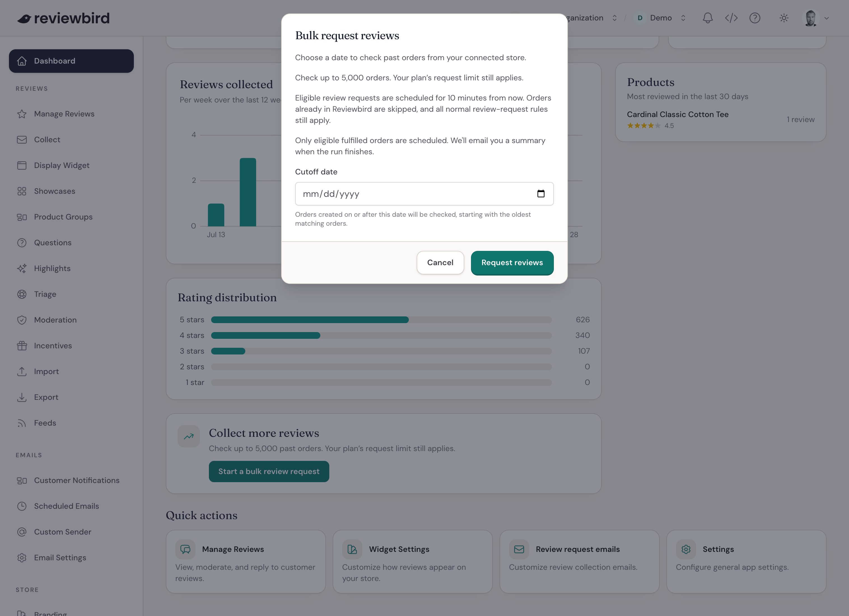The image size is (849, 616).
Task: Open the Widget Settings quick action card
Action: click(x=412, y=562)
